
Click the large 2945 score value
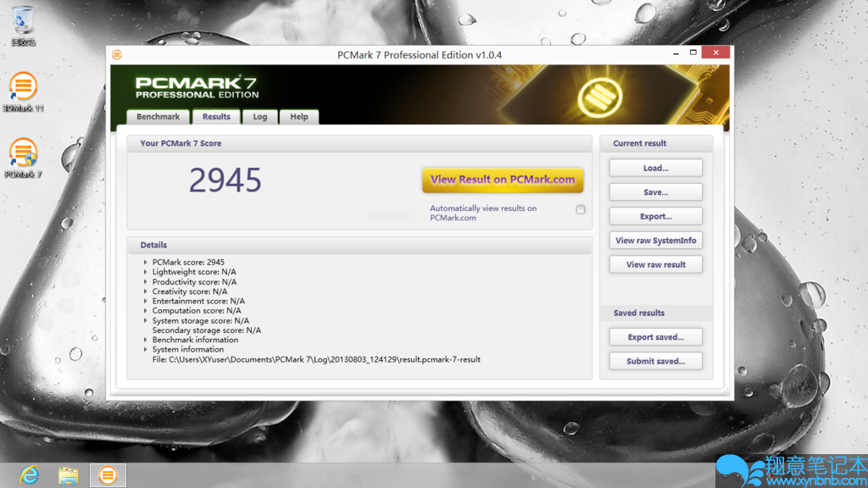tap(225, 180)
